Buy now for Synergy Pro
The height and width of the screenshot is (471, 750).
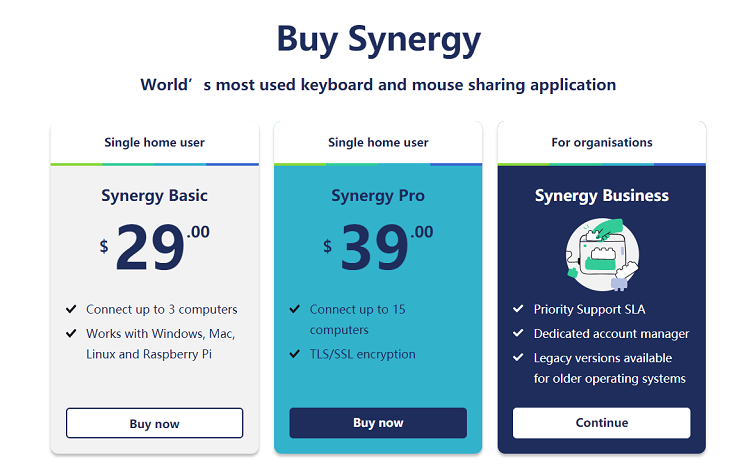tap(378, 423)
